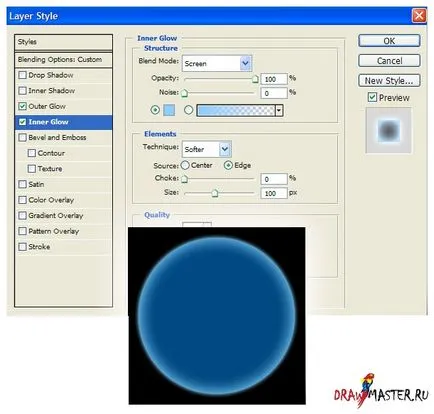Open the Styles section
434x414 pixels.
[63, 42]
